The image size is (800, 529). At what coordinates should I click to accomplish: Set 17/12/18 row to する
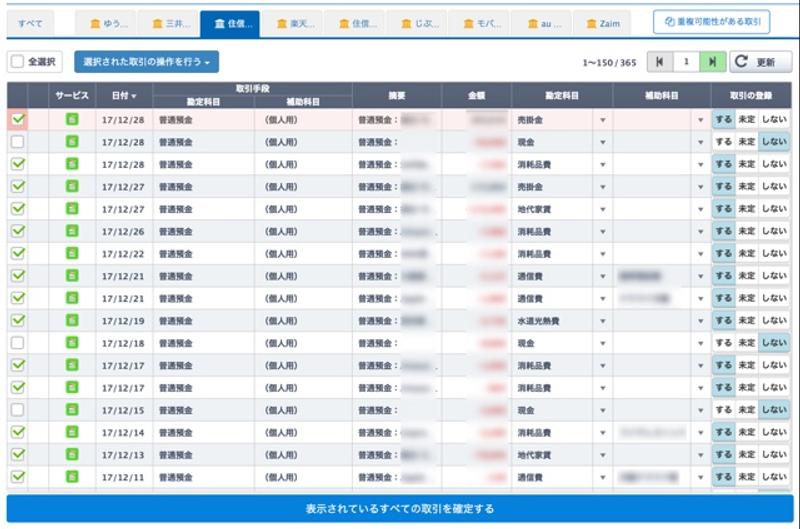click(723, 343)
